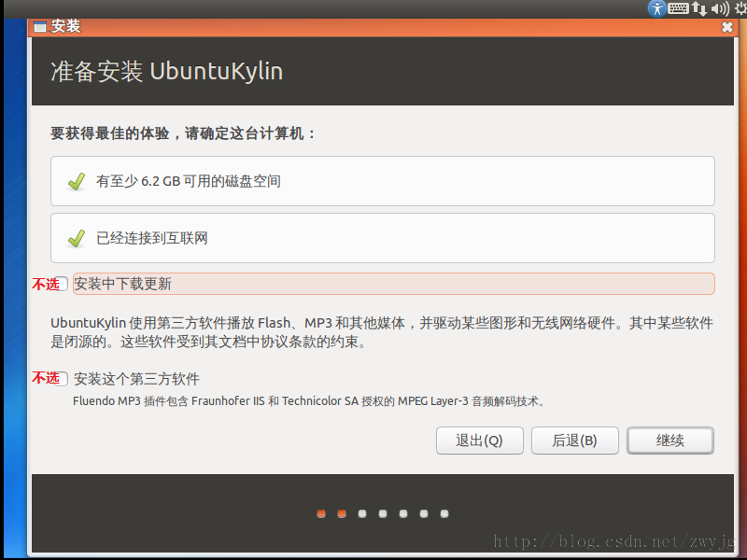This screenshot has height=560, width=747.
Task: Open the keyboard layout indicator
Action: (x=678, y=8)
